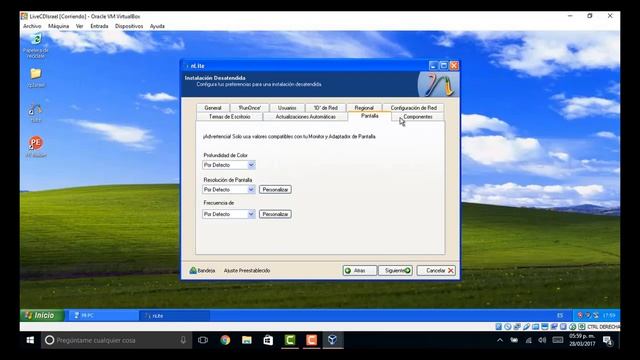
Task: Open File Explorer from the taskbar
Action: click(247, 340)
